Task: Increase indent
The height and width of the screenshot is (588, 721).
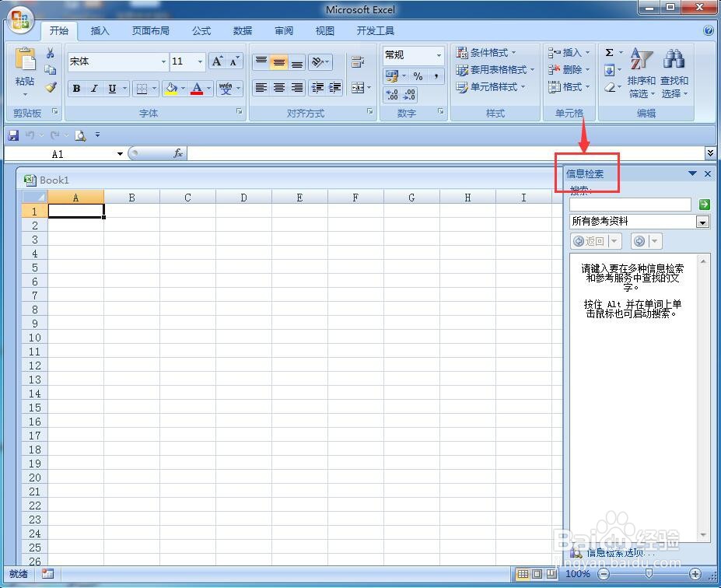Action: coord(334,87)
